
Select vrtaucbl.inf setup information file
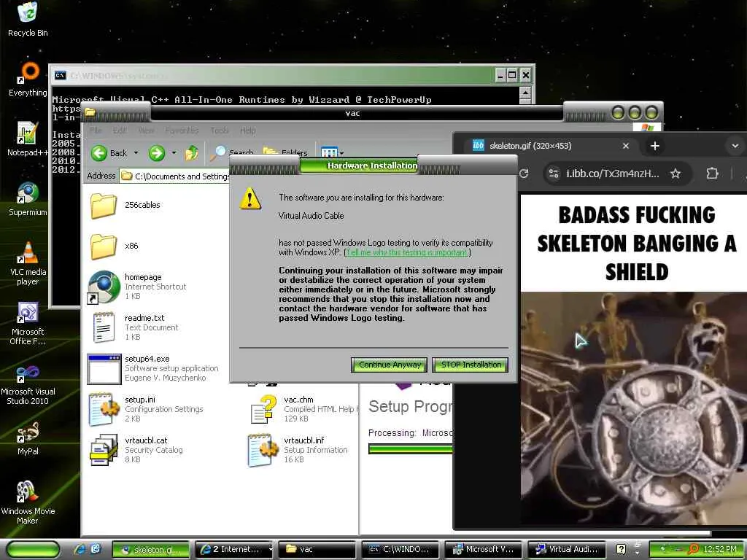pyautogui.click(x=298, y=450)
